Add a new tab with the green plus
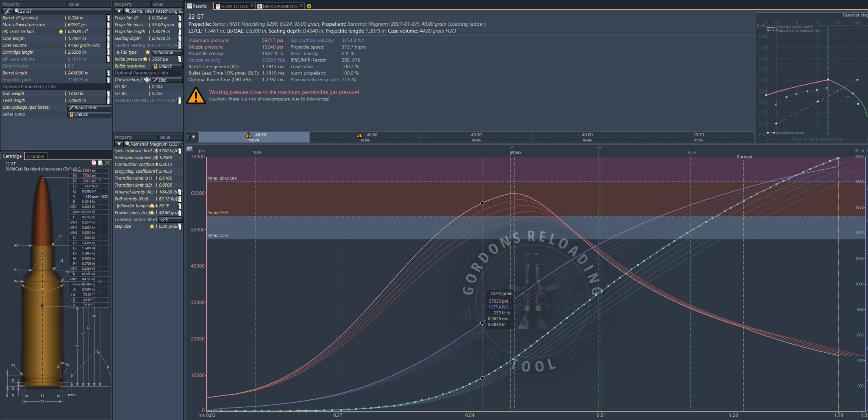The width and height of the screenshot is (868, 420). 309,6
